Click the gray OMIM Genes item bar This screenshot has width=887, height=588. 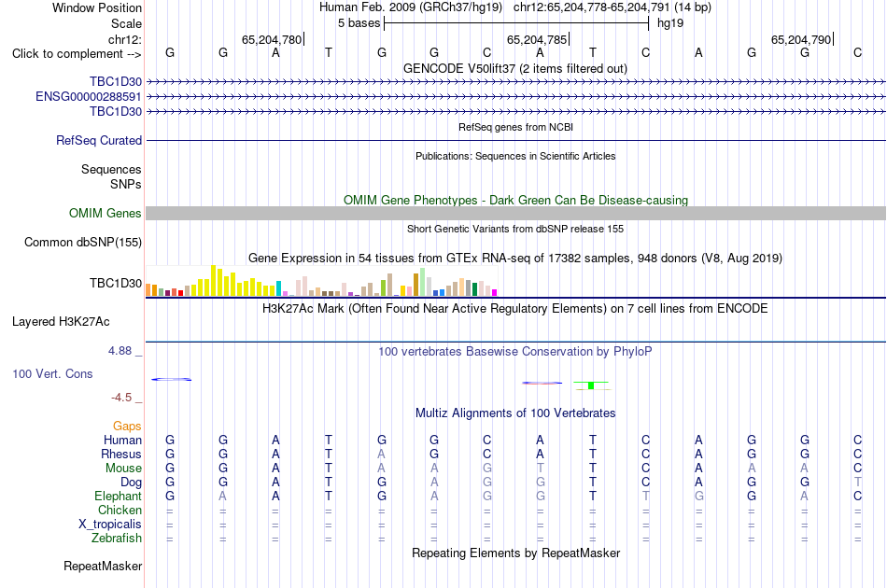pyautogui.click(x=515, y=213)
